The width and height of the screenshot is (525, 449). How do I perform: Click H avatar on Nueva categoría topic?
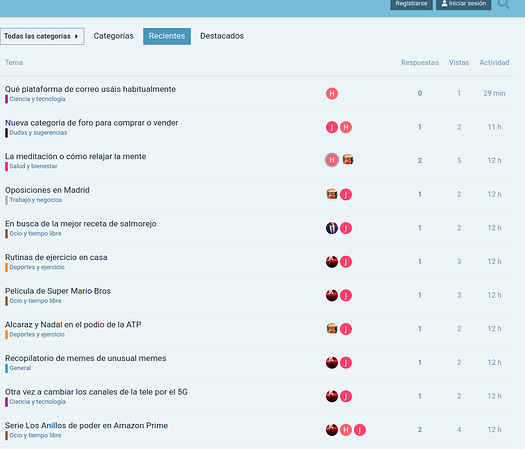point(346,127)
